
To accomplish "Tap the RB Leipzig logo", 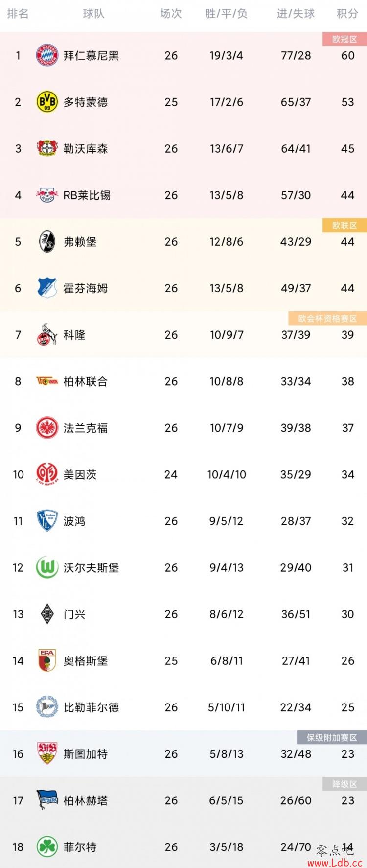I will coord(47,195).
